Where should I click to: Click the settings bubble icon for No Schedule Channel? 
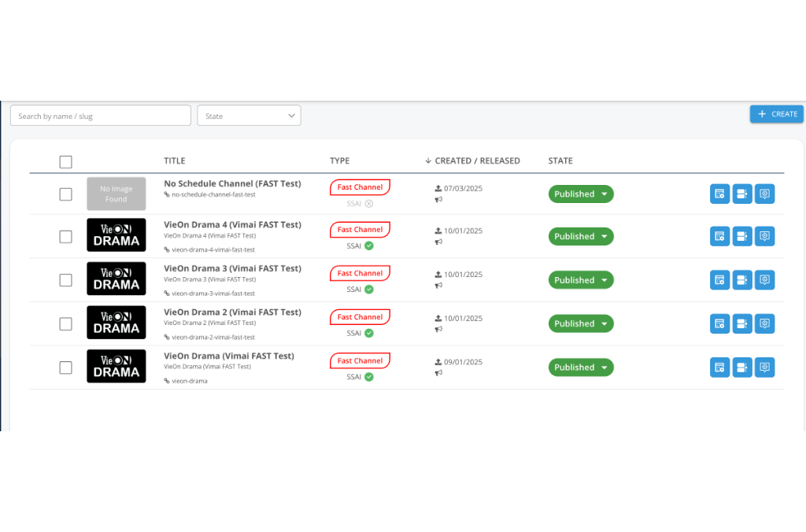[x=764, y=194]
